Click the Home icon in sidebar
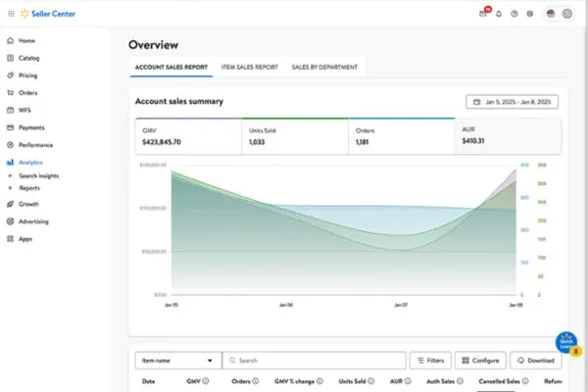This screenshot has height=392, width=588. 10,40
